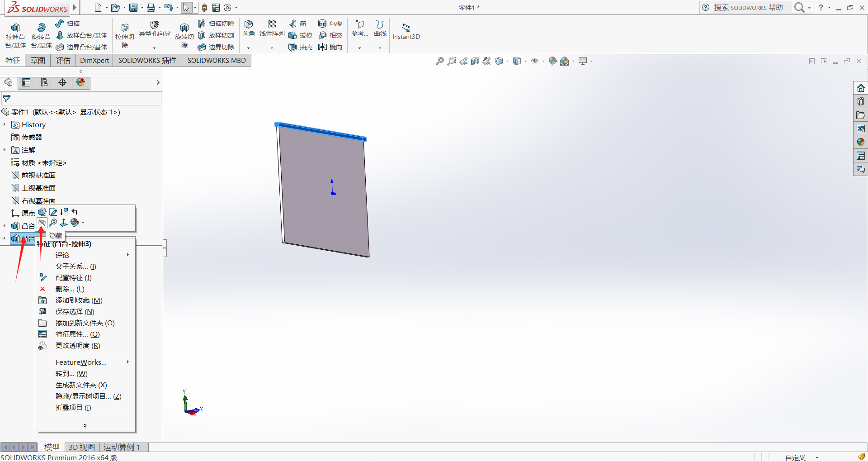
Task: Activate the Mirror (镜向) feature
Action: click(330, 47)
